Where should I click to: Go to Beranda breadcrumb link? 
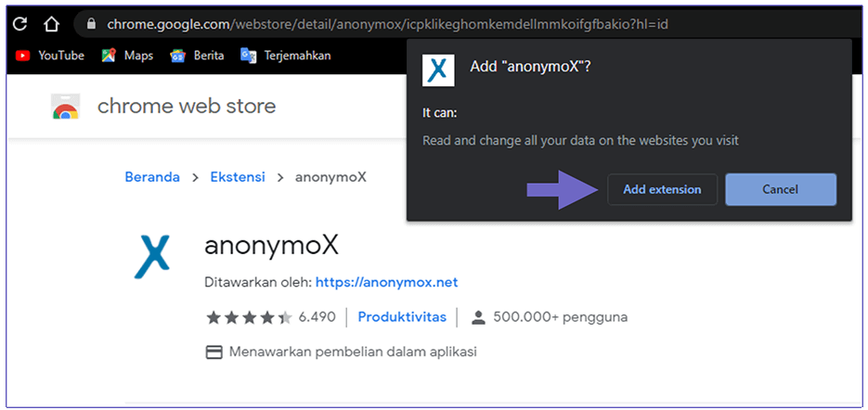point(152,177)
